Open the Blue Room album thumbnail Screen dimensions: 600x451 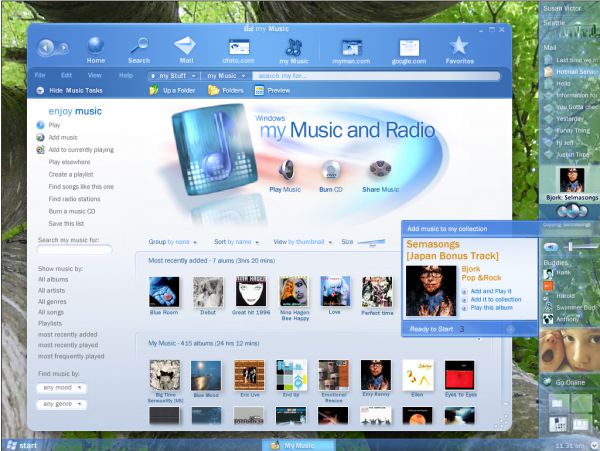[164, 292]
